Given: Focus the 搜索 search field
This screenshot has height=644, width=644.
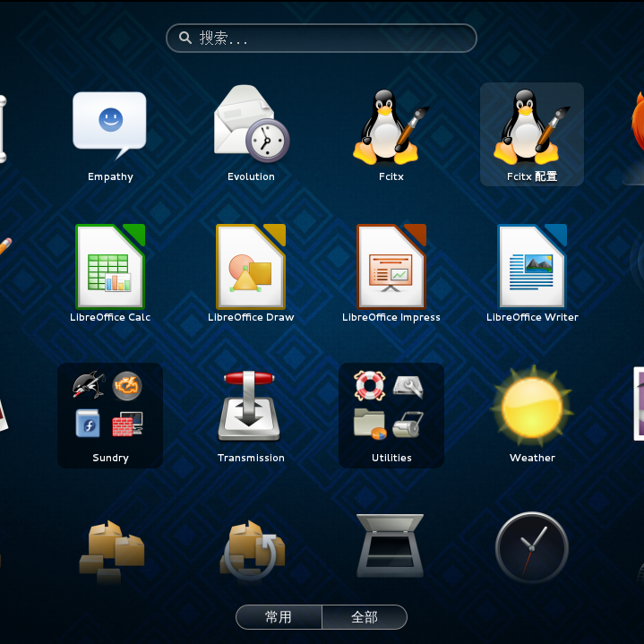Looking at the screenshot, I should (x=322, y=38).
